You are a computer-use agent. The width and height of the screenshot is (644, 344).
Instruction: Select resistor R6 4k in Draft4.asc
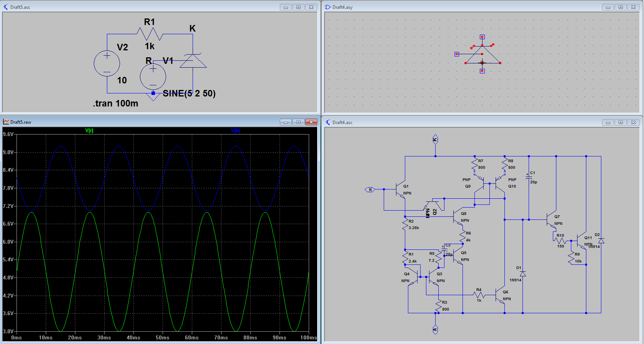(463, 237)
